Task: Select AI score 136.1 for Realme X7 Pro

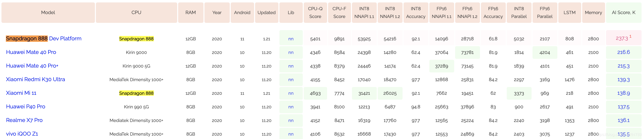Action: 624,120
